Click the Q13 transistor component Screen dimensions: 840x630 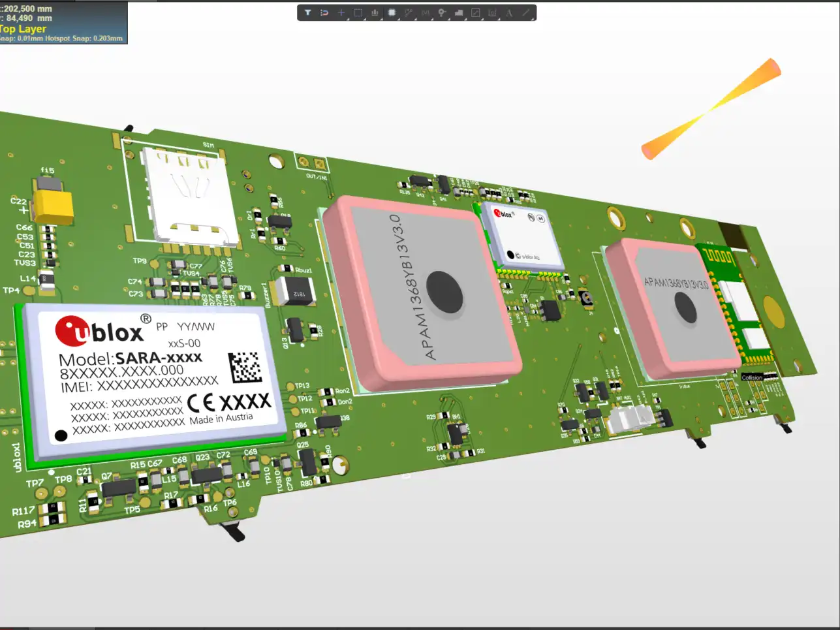[x=295, y=330]
